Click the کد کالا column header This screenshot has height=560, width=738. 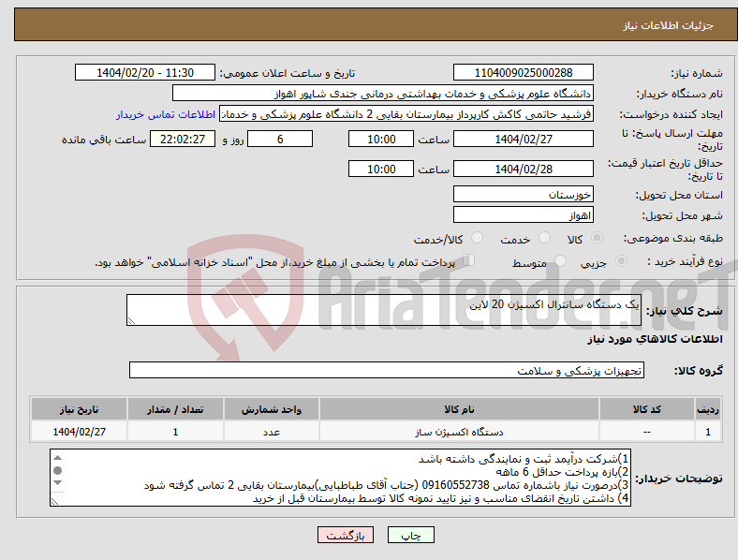tap(647, 409)
